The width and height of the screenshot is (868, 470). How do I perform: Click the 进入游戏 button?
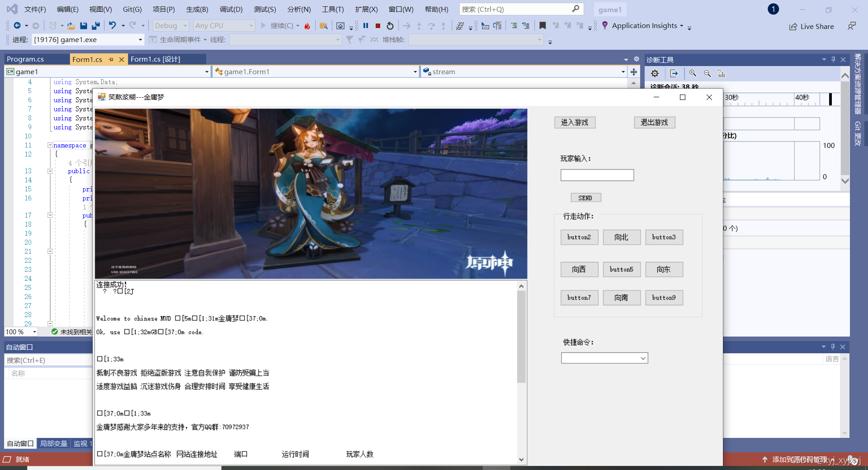[x=575, y=123]
